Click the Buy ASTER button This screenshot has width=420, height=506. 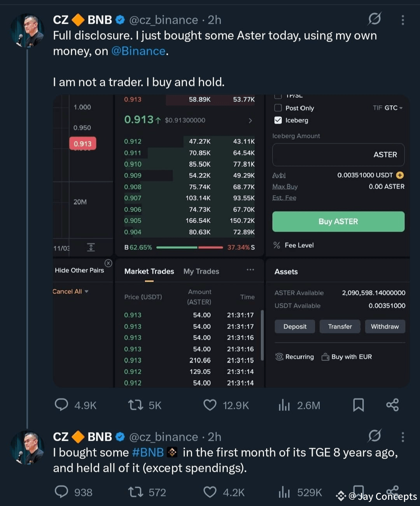click(338, 222)
